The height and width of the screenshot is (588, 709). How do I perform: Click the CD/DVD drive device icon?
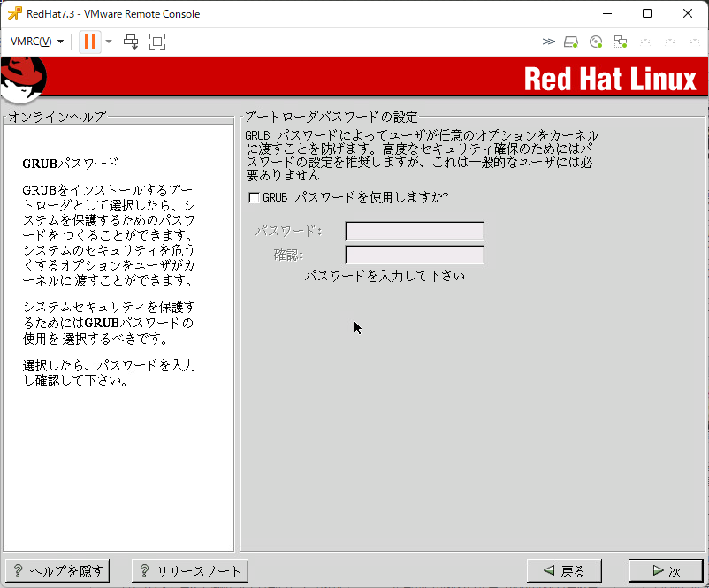pos(596,42)
